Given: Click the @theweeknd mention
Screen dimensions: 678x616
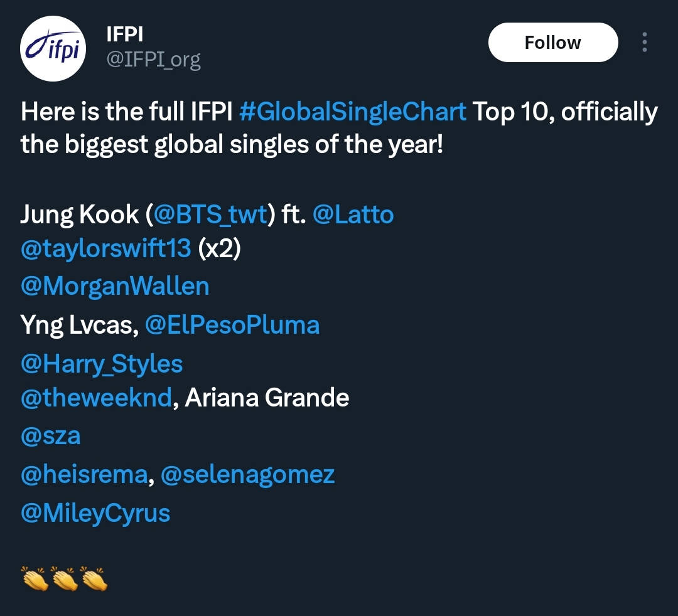Looking at the screenshot, I should click(96, 398).
